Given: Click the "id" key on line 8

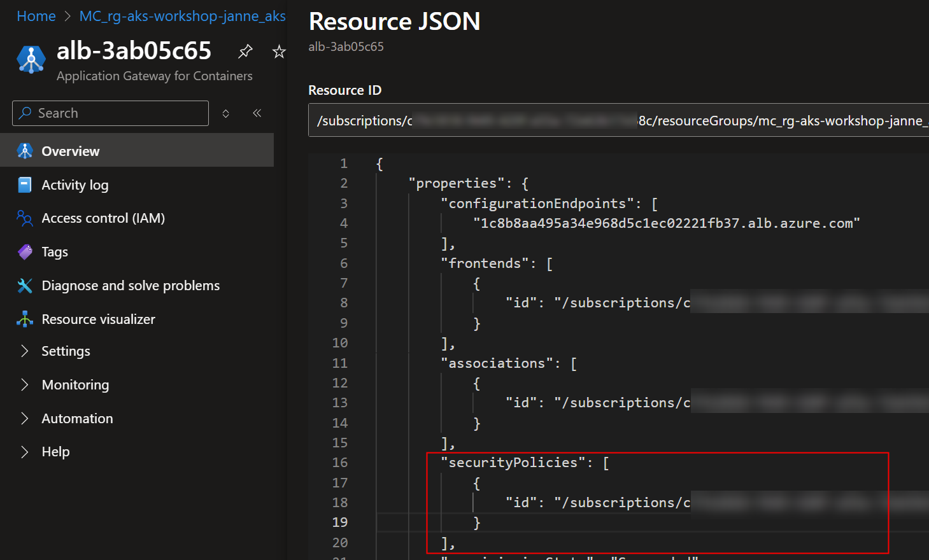Looking at the screenshot, I should point(521,303).
